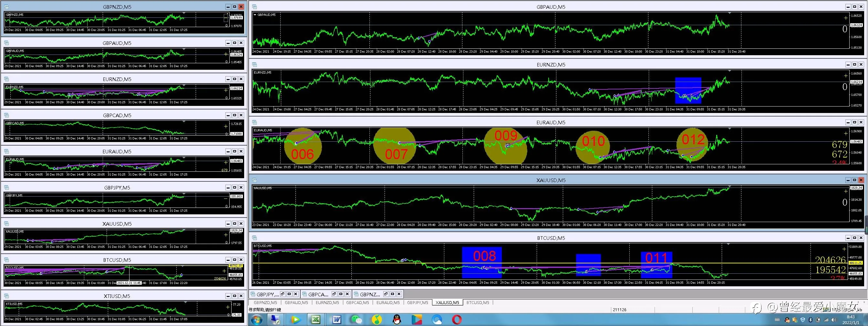Click the price label "155.803" in GBPJPY,M5 chart

[236, 196]
